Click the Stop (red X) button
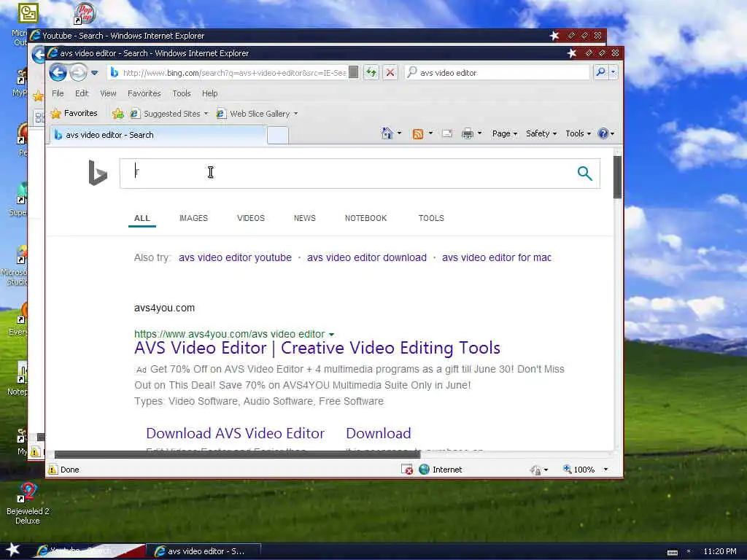 390,72
